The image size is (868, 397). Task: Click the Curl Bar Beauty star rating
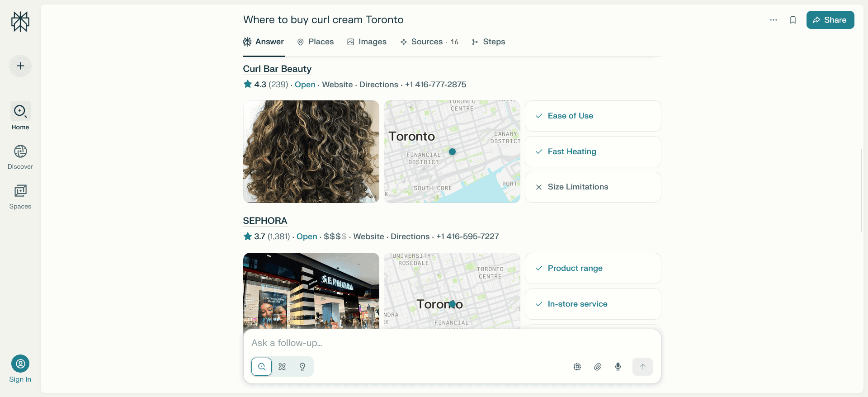[248, 84]
